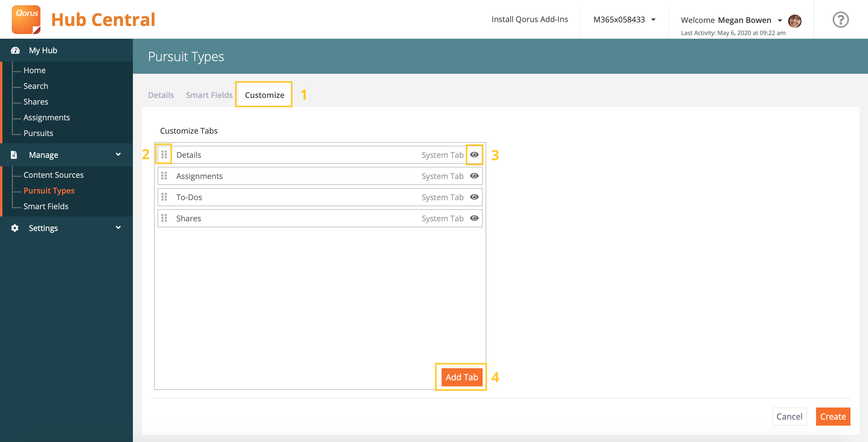Select the Shares row label
The width and height of the screenshot is (868, 442).
click(188, 219)
